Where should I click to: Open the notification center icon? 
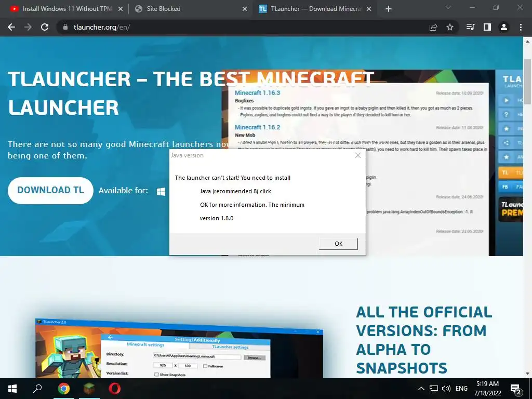pos(515,389)
